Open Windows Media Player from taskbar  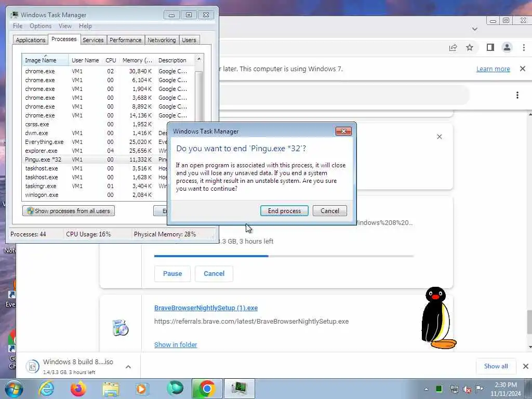142,389
